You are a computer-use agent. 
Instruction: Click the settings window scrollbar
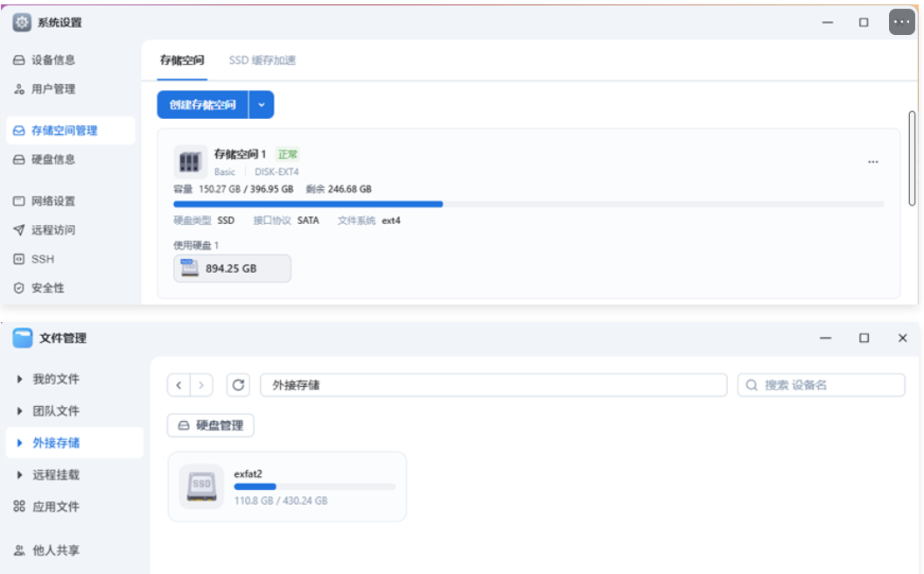tap(912, 158)
